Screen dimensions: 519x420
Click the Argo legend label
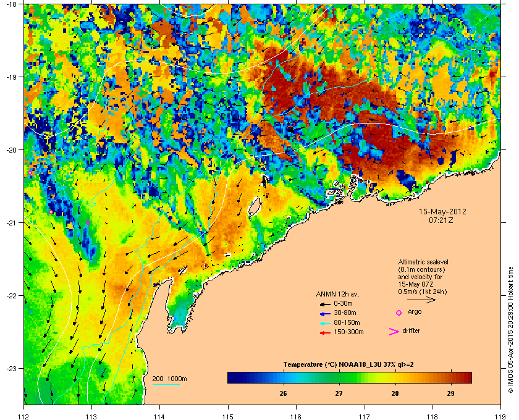click(x=415, y=312)
